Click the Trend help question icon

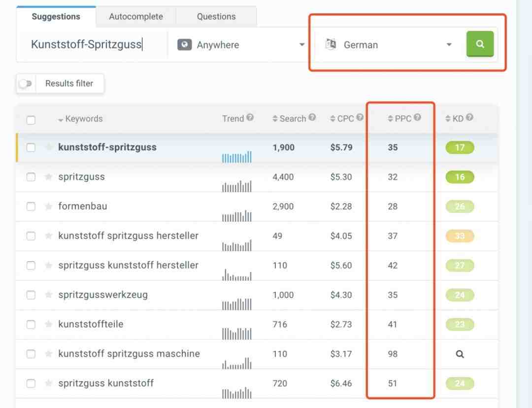pyautogui.click(x=250, y=117)
